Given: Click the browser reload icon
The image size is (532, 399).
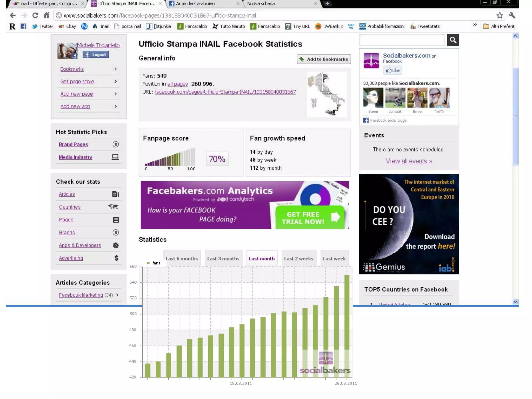Looking at the screenshot, I should 35,15.
